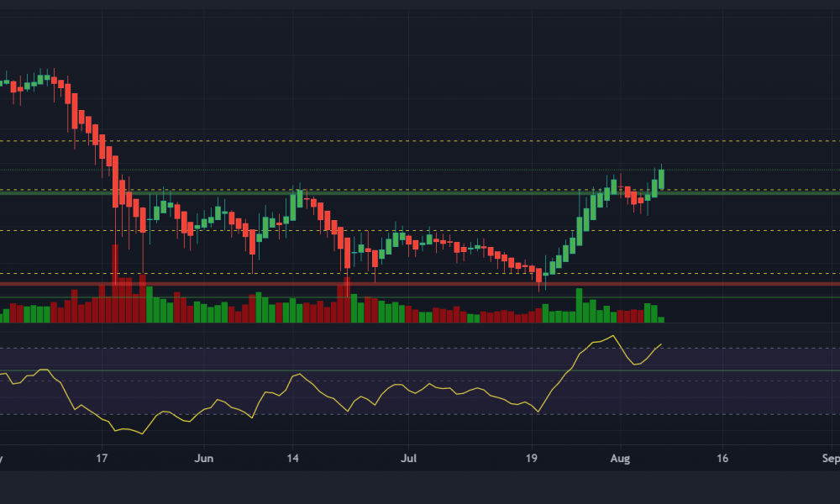Click the "Jun" label on the time axis
840x504 pixels.
pos(203,459)
